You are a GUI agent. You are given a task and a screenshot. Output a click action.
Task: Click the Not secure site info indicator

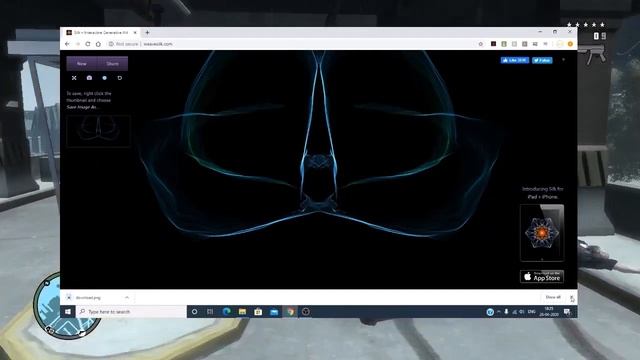124,44
